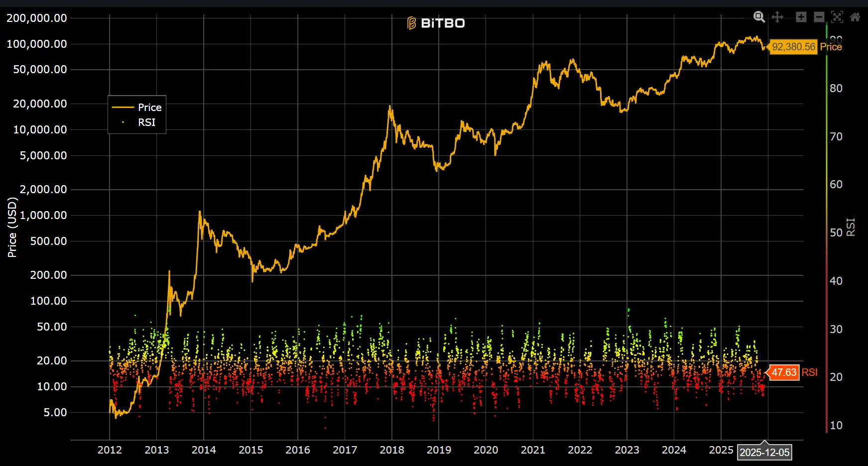868x466 pixels.
Task: Click the Zoom In plus button
Action: click(801, 17)
